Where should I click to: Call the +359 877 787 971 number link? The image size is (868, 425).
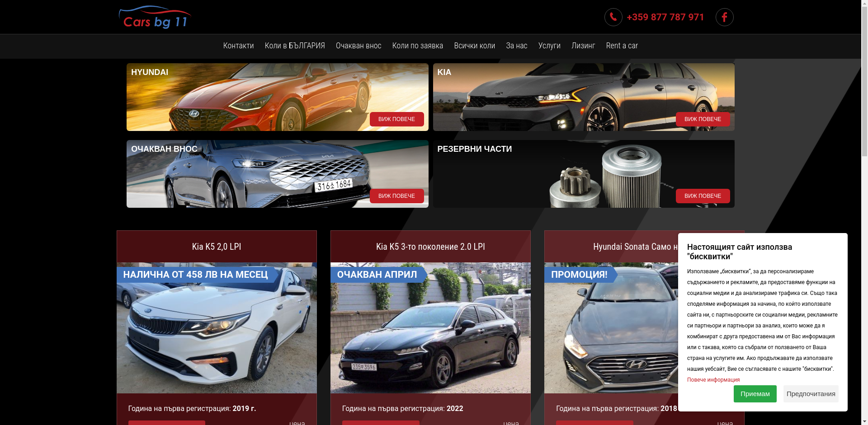[665, 17]
